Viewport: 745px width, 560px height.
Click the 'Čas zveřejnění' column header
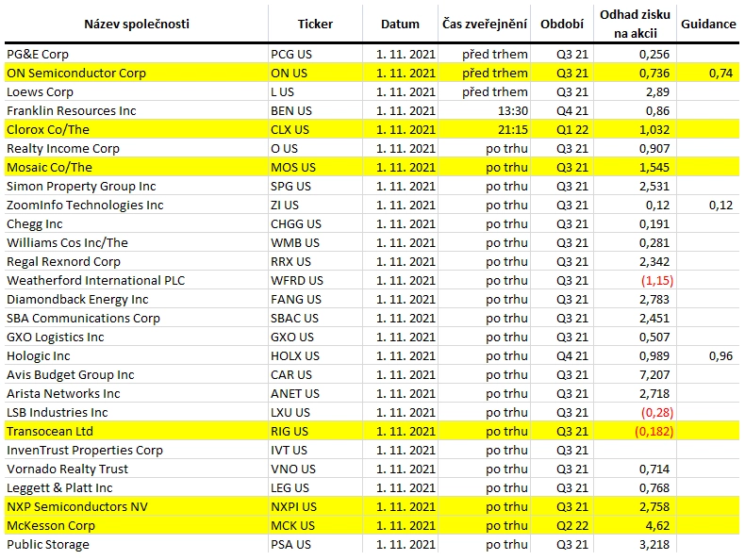(484, 25)
